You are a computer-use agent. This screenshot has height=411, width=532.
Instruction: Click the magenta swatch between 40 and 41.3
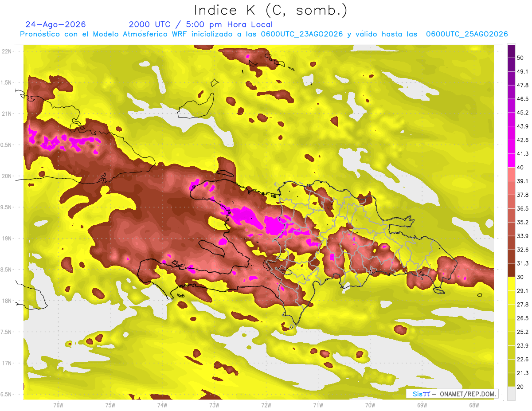[511, 160]
